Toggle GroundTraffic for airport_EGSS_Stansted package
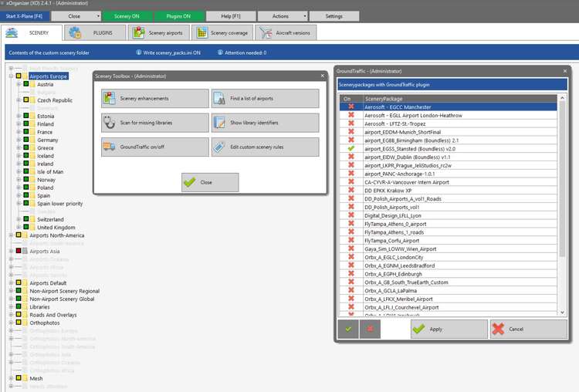The height and width of the screenshot is (392, 579). click(351, 147)
